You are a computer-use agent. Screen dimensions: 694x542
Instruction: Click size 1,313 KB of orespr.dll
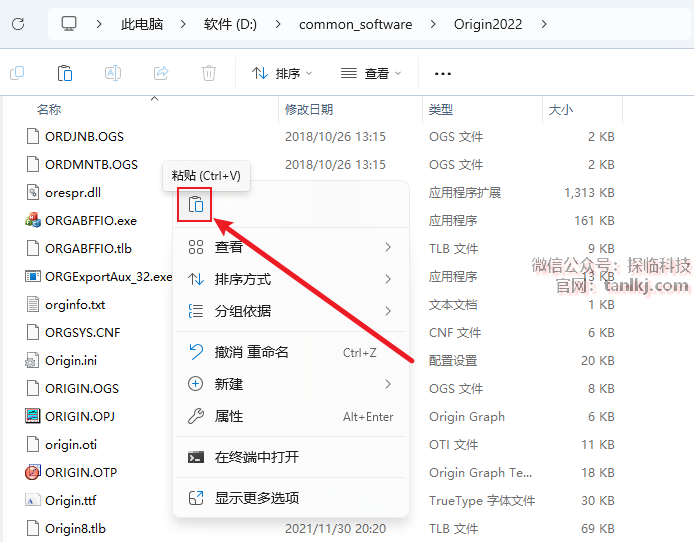589,192
